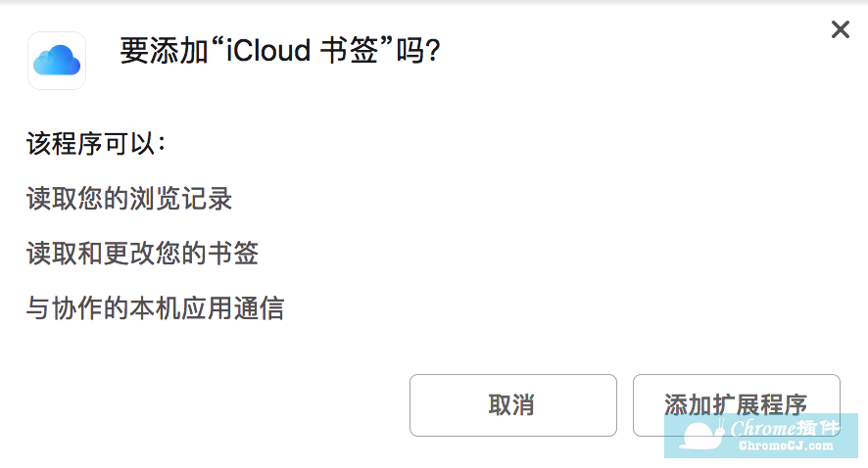Viewport: 868px width, 468px height.
Task: Select the 读取和更改您的书签 permission line
Action: (142, 255)
